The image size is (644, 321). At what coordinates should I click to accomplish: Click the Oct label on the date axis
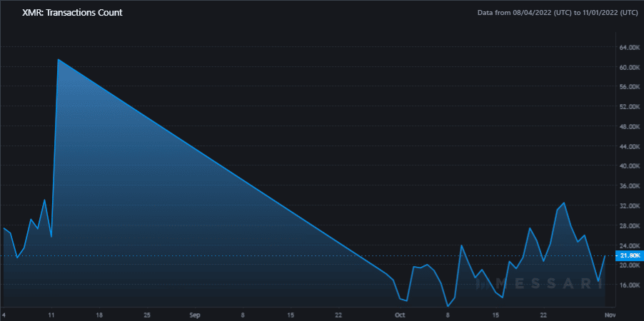point(400,315)
